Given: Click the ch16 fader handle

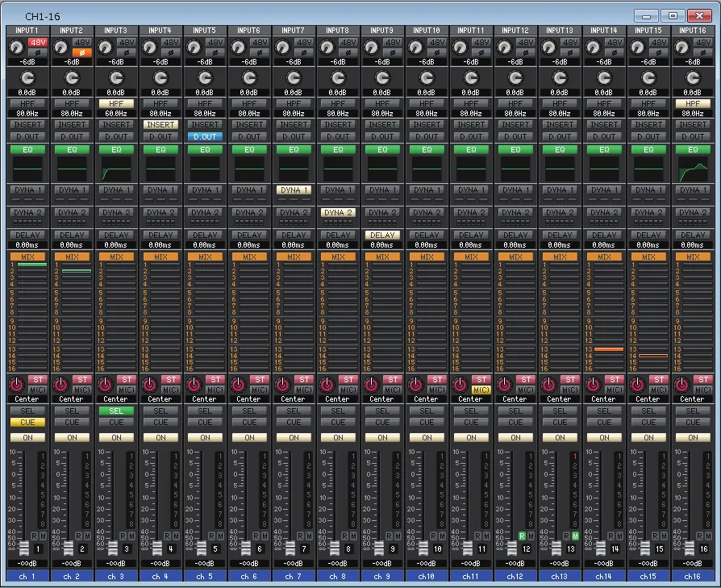Looking at the screenshot, I should 690,548.
